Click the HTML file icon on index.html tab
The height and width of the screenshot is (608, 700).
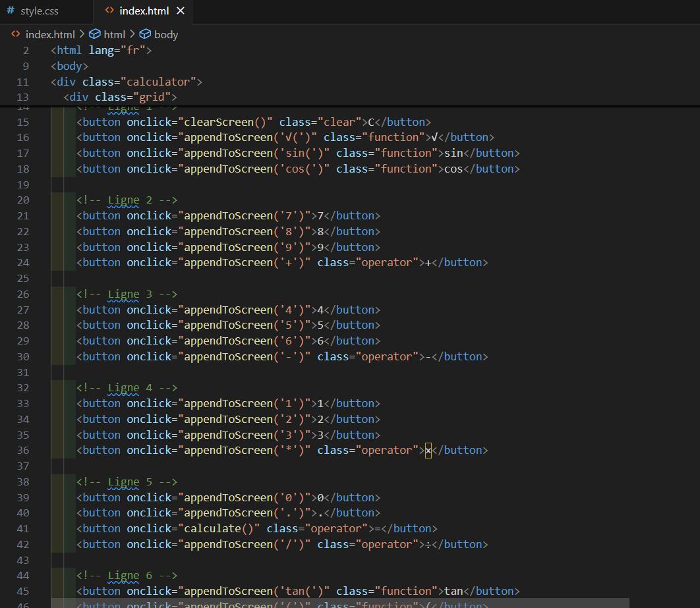point(109,11)
